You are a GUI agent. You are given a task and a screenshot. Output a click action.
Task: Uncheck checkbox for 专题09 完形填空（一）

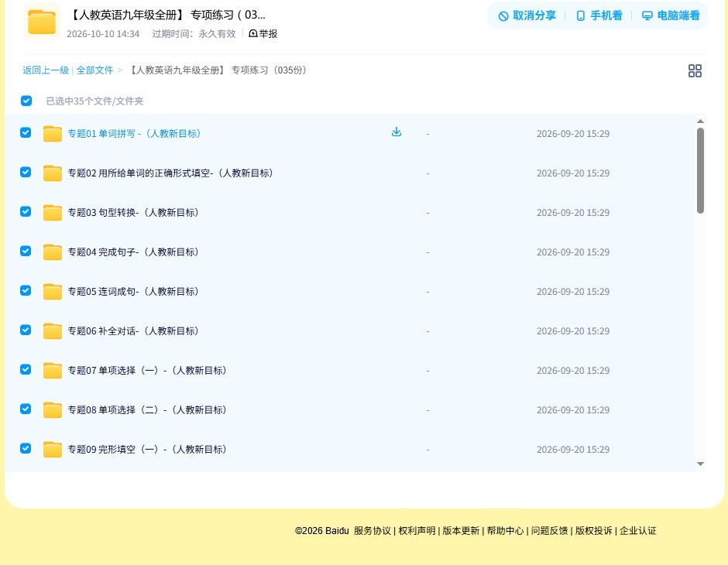point(26,448)
